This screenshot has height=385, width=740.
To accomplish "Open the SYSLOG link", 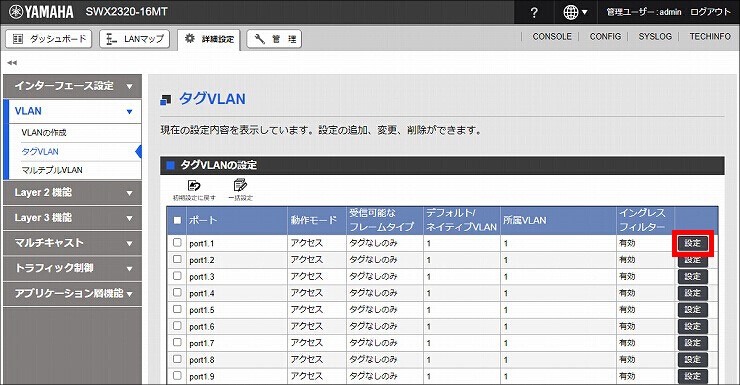I will [655, 36].
